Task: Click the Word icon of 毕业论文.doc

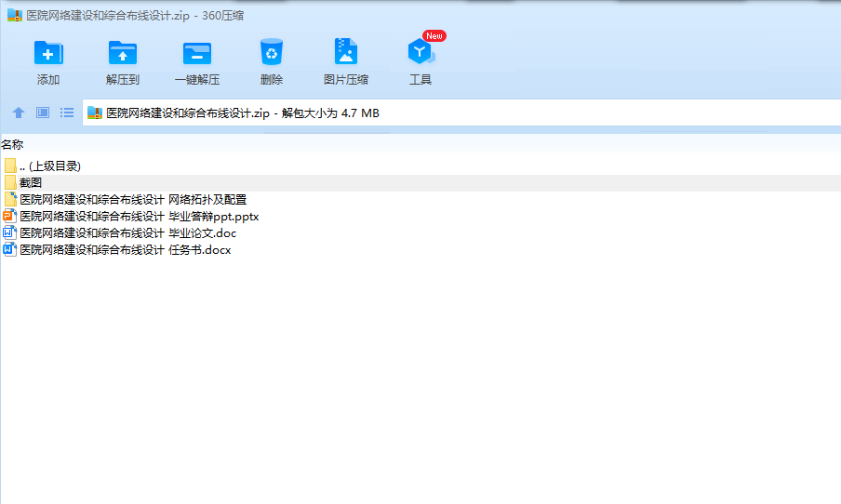Action: 9,232
